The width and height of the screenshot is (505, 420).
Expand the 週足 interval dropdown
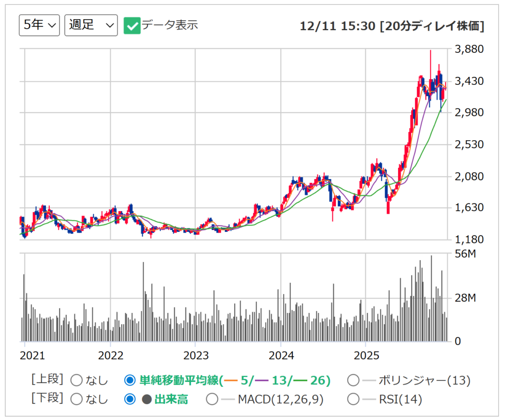91,25
